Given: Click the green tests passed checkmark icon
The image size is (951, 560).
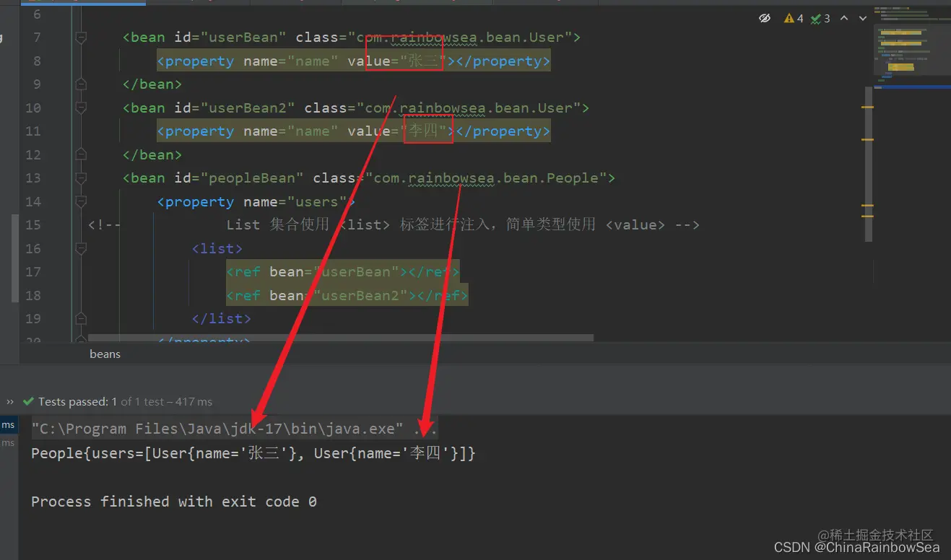Looking at the screenshot, I should coord(28,401).
